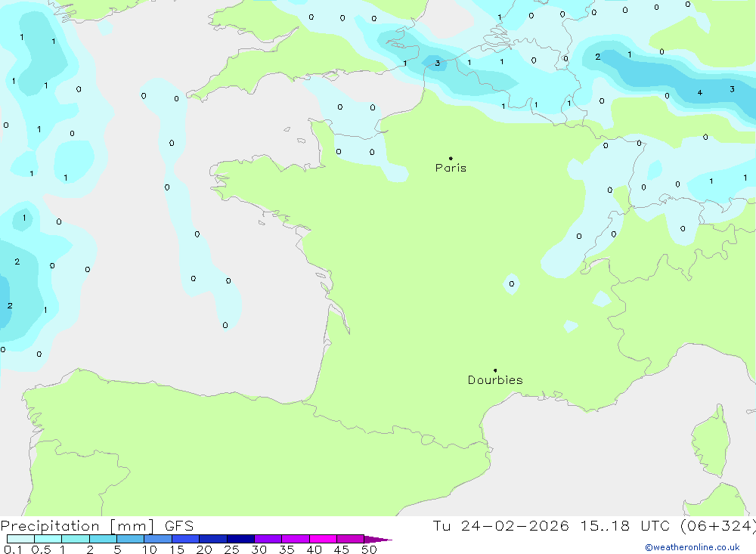Click the 35–40 mm purple legend swatch

(296, 539)
